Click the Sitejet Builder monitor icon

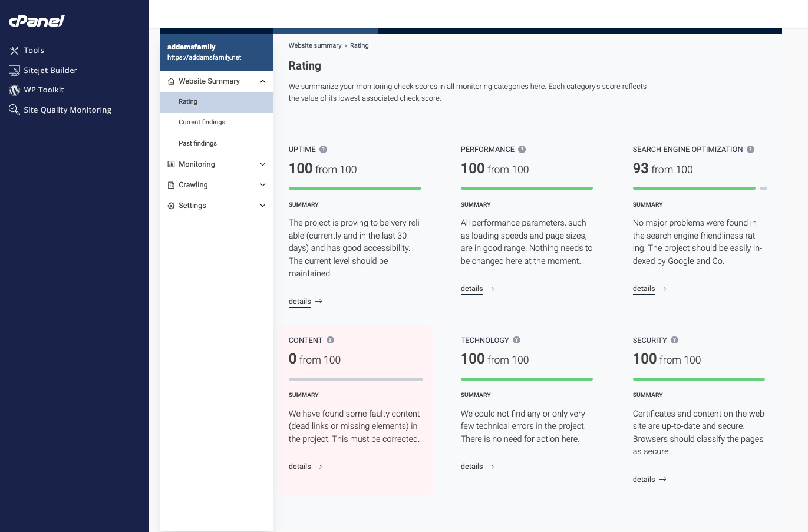14,71
